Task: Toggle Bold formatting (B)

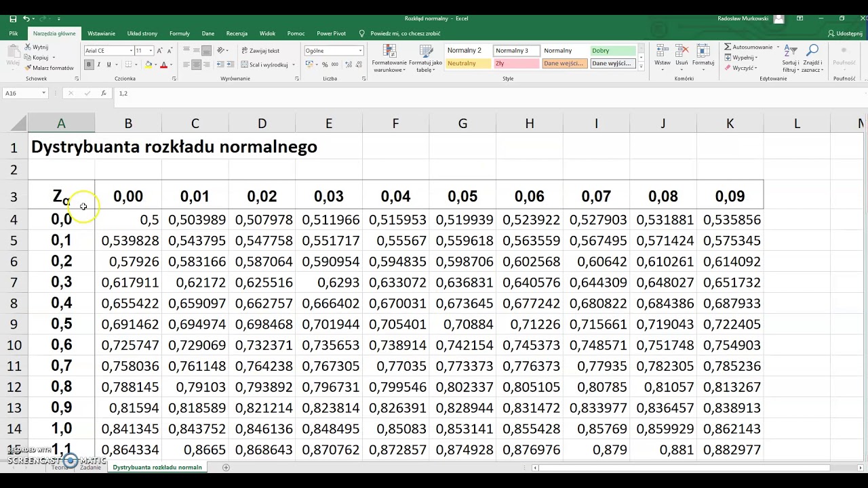Action: click(88, 64)
